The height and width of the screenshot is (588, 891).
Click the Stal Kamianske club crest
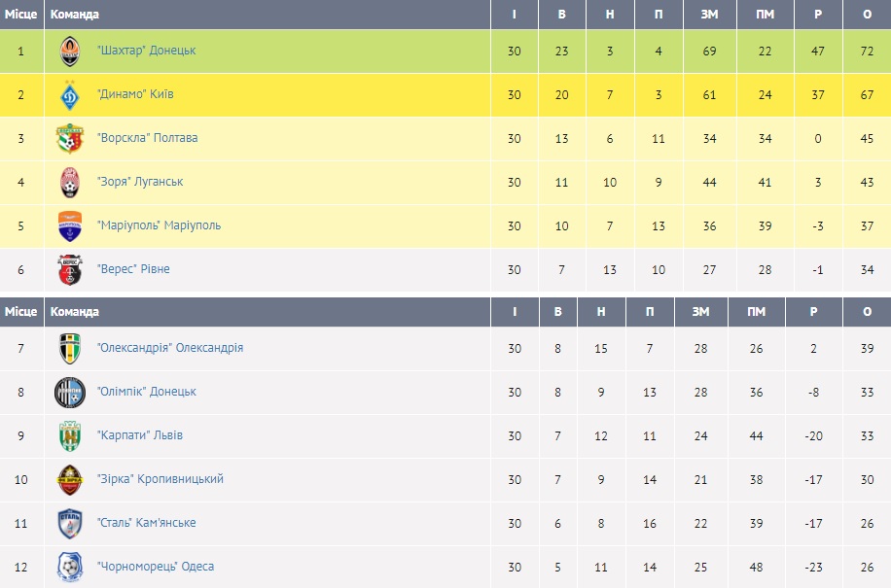point(70,523)
